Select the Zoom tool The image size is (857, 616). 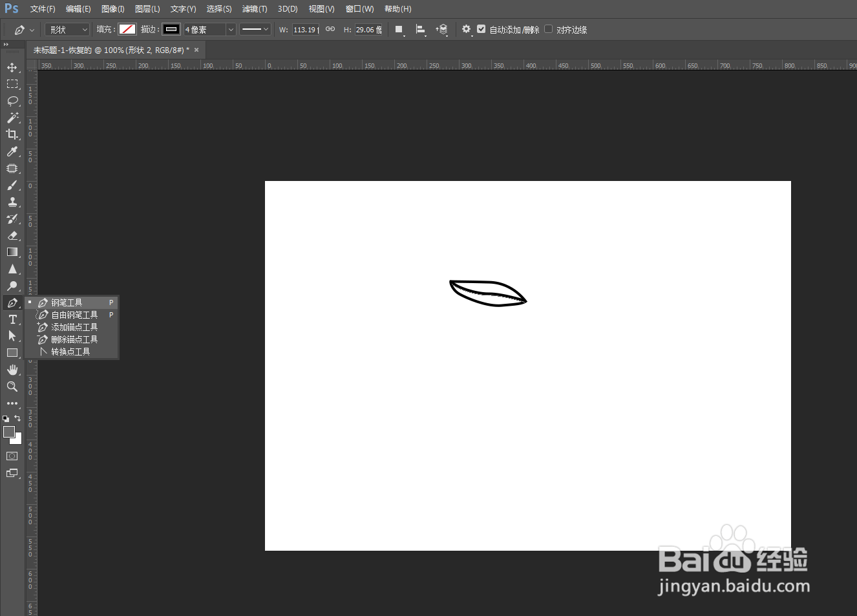click(12, 387)
